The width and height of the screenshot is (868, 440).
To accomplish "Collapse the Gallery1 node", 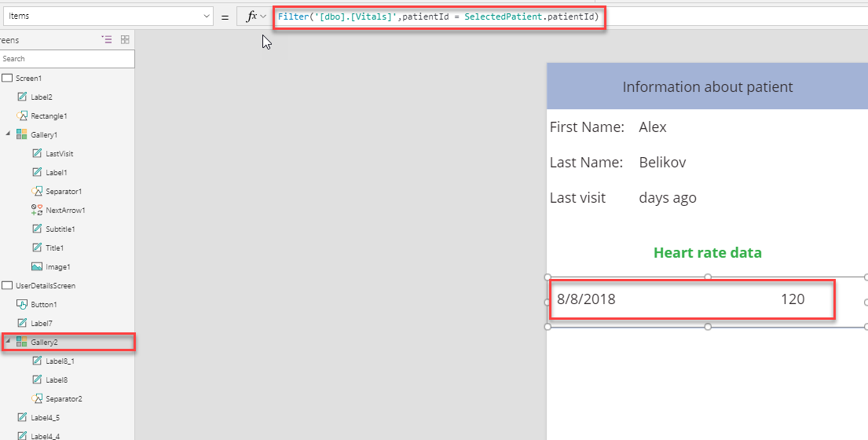I will [x=8, y=134].
